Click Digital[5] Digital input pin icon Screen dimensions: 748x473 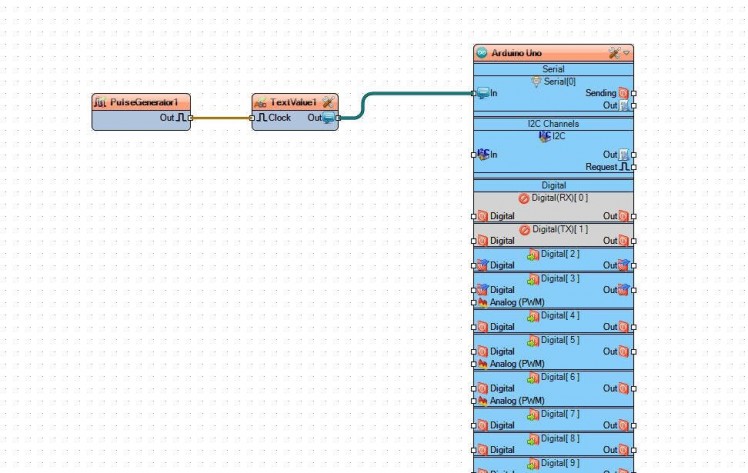[483, 351]
